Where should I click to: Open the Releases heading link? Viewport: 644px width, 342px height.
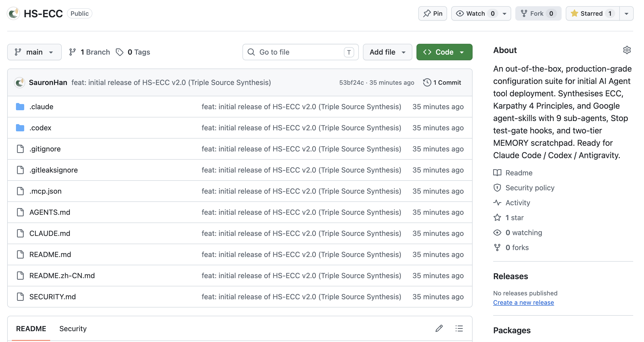click(510, 276)
